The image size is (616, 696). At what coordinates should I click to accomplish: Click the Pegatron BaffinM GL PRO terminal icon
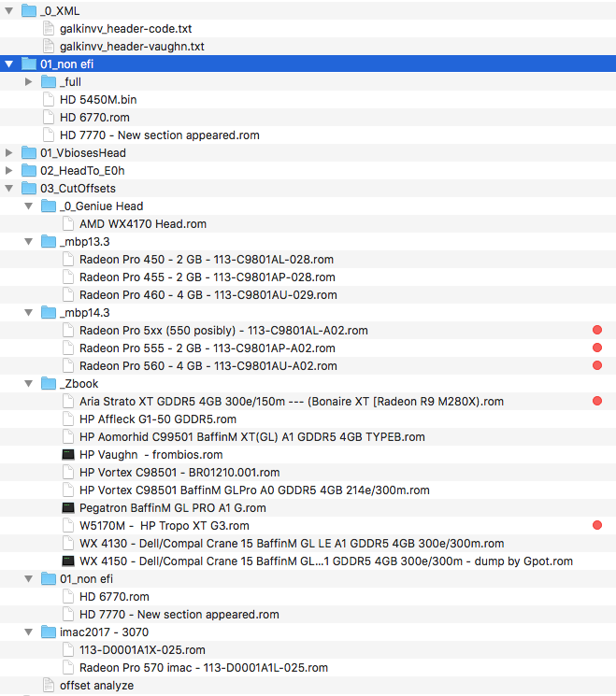click(x=68, y=508)
